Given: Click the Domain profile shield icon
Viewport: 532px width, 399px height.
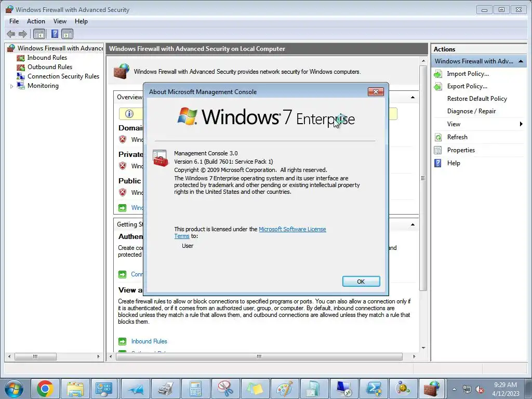Looking at the screenshot, I should (x=123, y=139).
